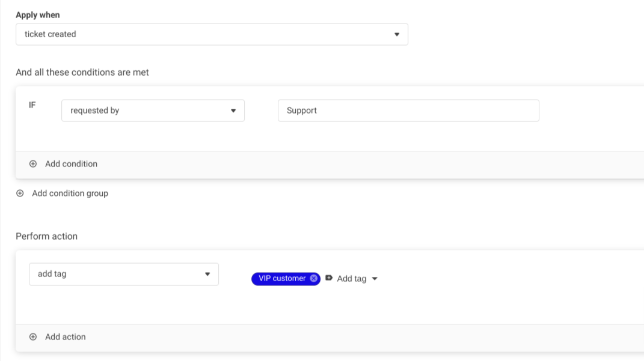Screen dimensions: 644x361
Task: Open the 'add tag' action type dropdown
Action: pos(123,274)
